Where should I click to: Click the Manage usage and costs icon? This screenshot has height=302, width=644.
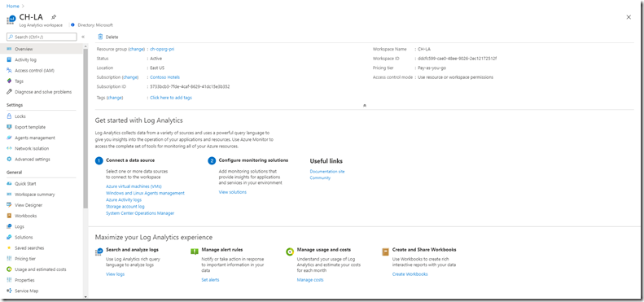(290, 252)
